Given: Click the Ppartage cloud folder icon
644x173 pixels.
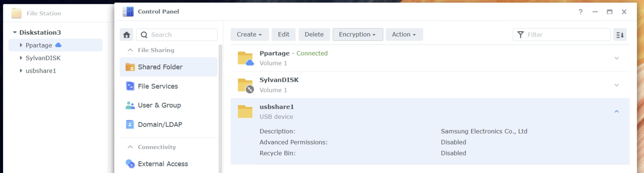Looking at the screenshot, I should click(x=245, y=58).
